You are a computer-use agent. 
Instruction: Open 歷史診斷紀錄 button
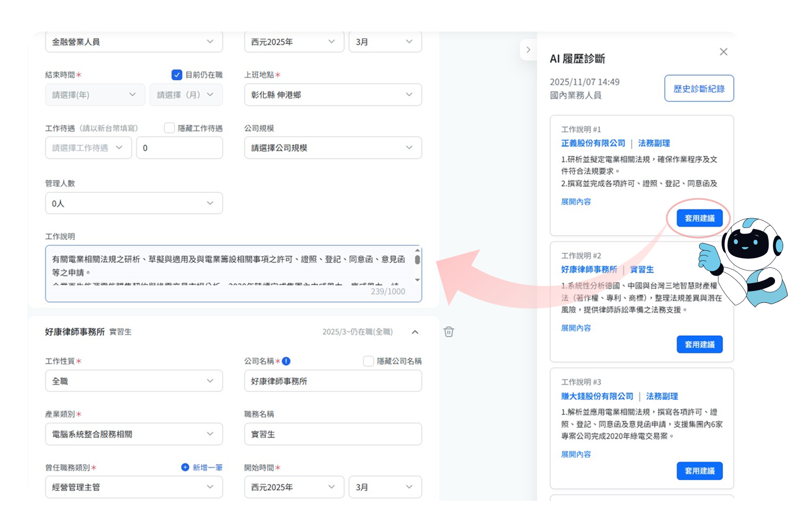[x=699, y=88]
